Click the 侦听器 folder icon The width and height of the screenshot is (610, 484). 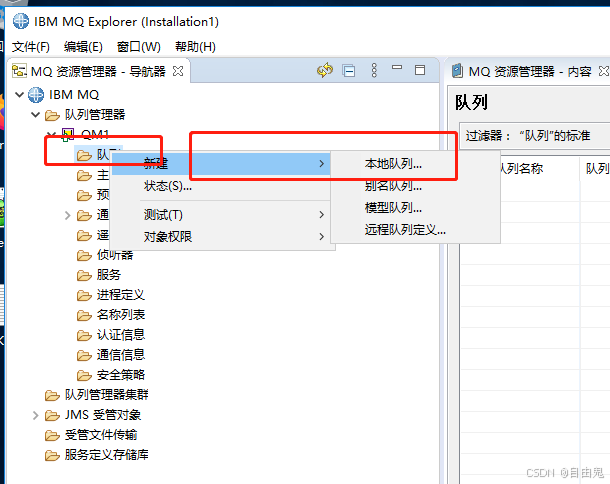pyautogui.click(x=84, y=255)
